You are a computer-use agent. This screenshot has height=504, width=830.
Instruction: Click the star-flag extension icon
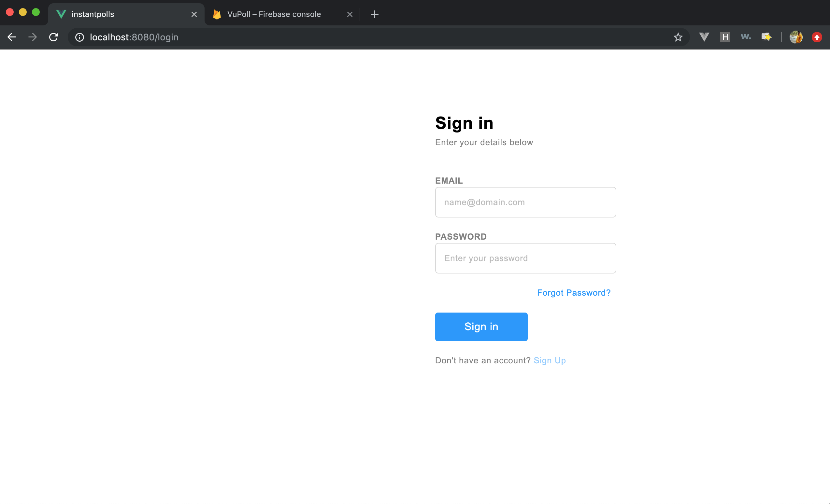766,37
